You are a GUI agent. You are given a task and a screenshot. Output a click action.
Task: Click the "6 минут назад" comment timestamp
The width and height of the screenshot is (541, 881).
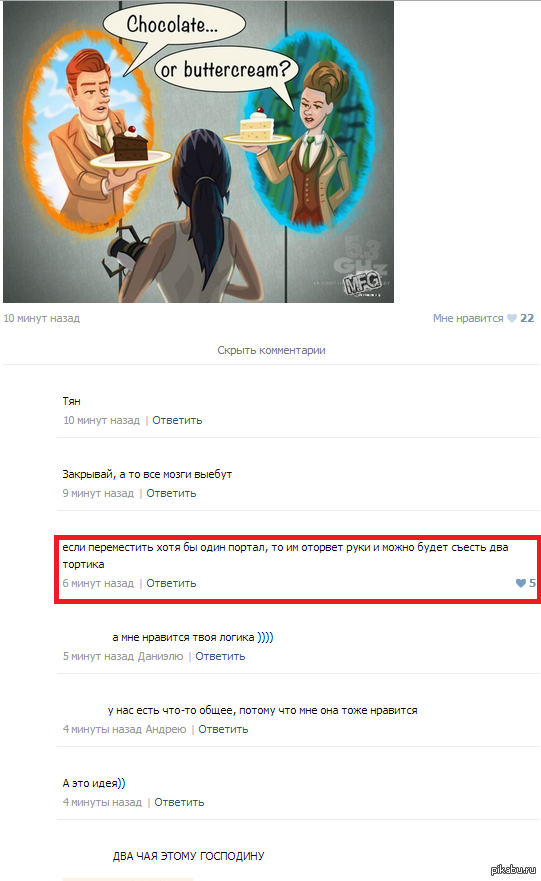pyautogui.click(x=98, y=583)
